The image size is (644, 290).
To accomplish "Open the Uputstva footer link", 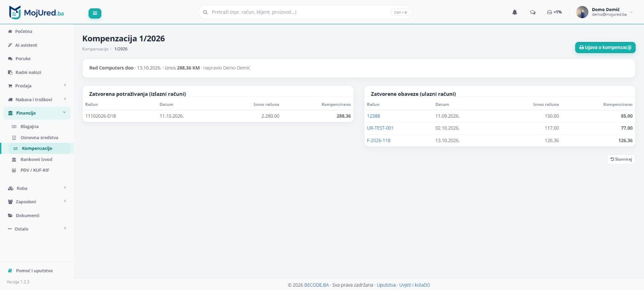I will click(386, 285).
